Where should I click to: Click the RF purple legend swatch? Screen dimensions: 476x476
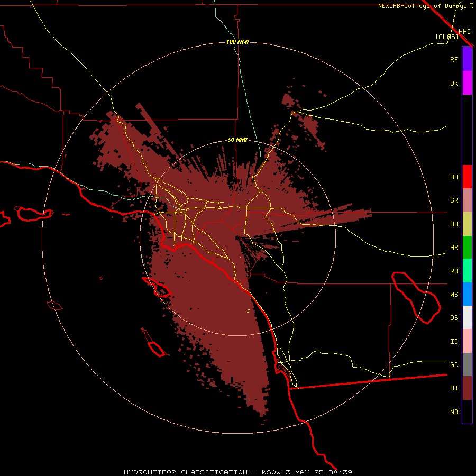pyautogui.click(x=467, y=59)
